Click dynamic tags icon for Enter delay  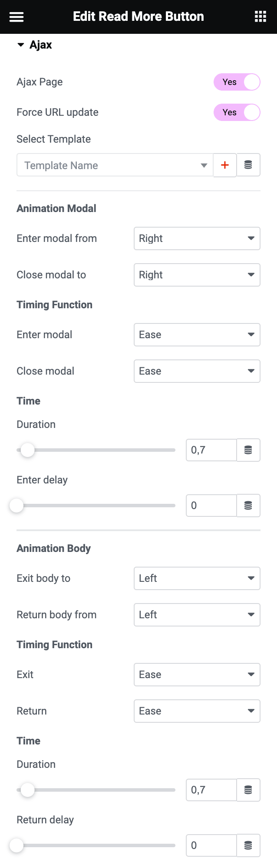tap(248, 506)
